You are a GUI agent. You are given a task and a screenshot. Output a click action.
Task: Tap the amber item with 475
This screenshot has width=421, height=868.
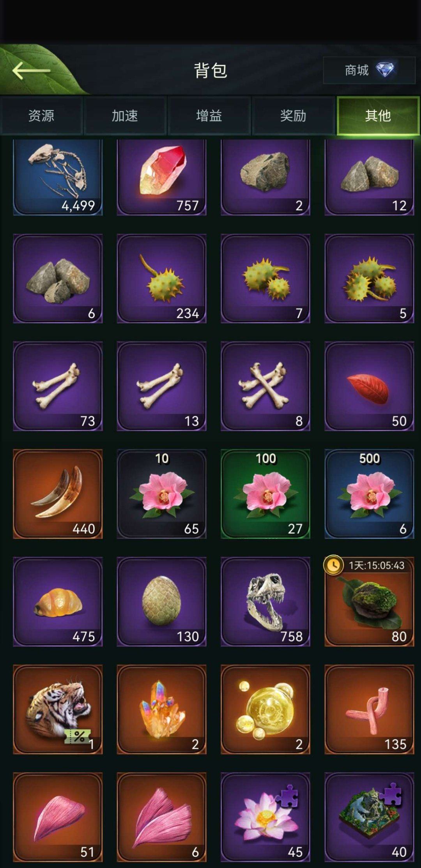click(58, 602)
